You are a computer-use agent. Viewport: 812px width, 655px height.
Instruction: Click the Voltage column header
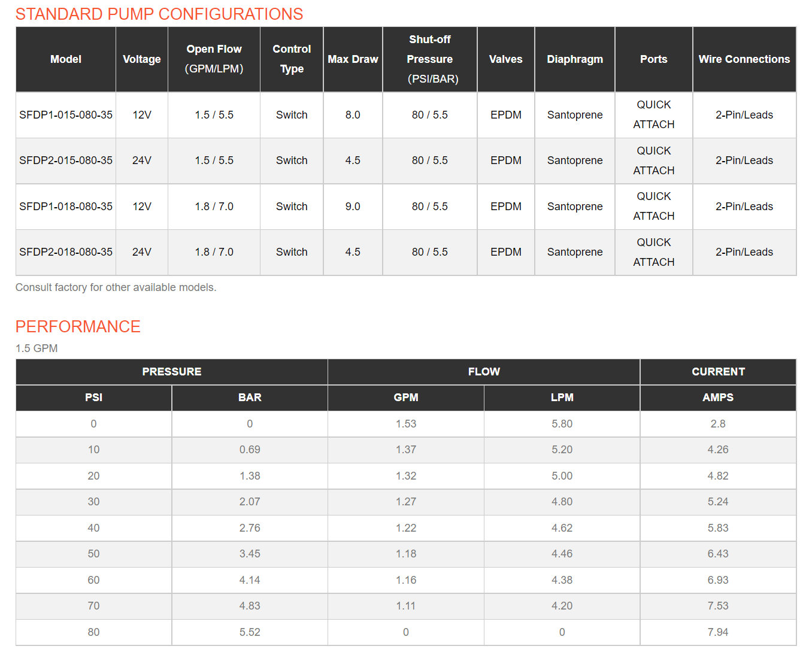pos(142,59)
